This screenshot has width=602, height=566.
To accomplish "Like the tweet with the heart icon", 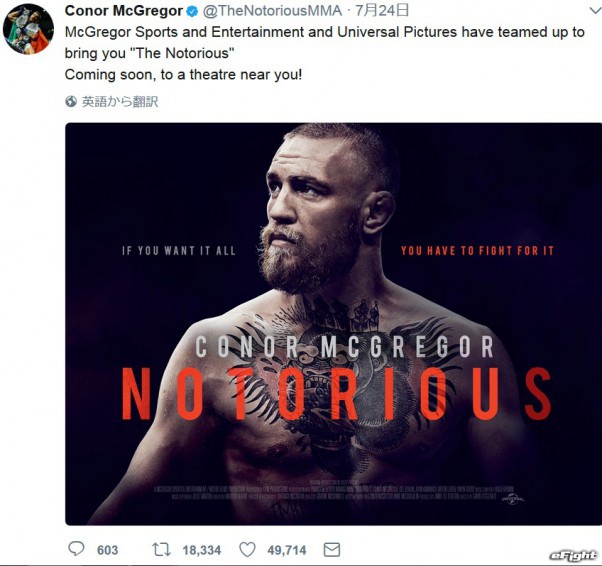I will pos(246,549).
